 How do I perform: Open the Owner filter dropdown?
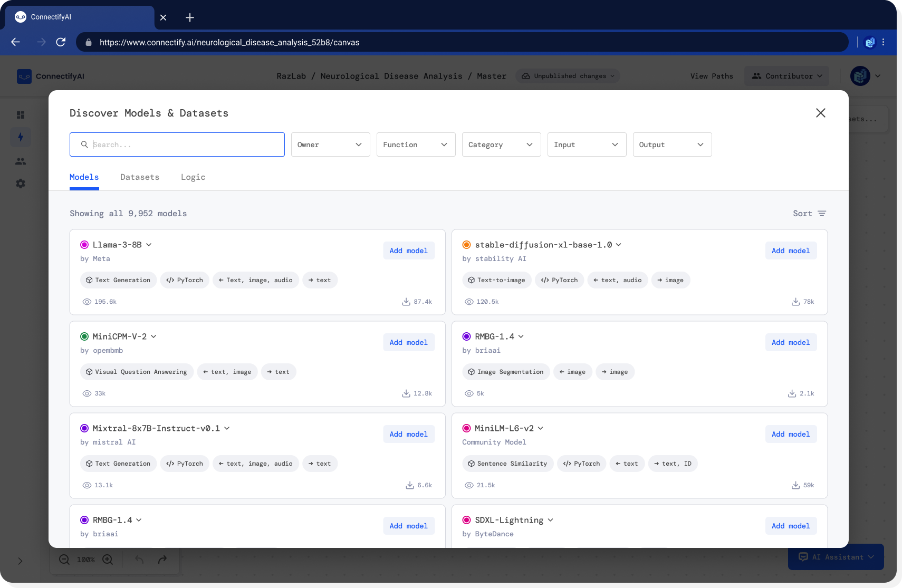click(331, 144)
